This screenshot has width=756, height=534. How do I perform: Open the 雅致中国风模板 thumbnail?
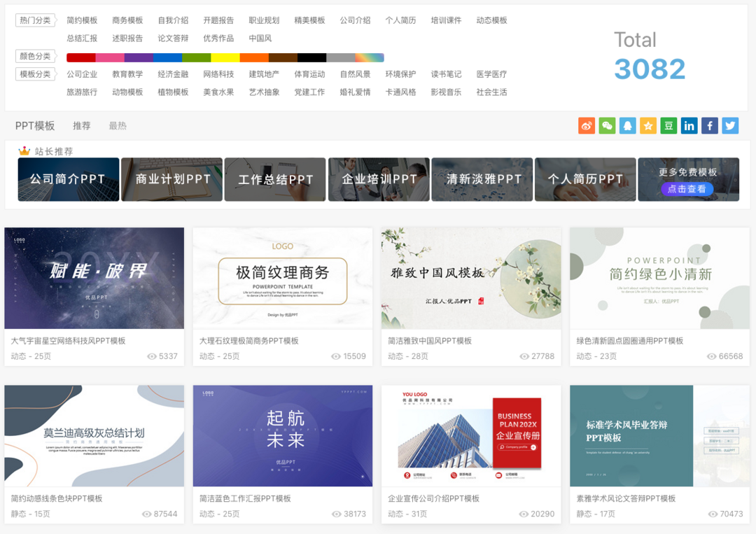471,278
